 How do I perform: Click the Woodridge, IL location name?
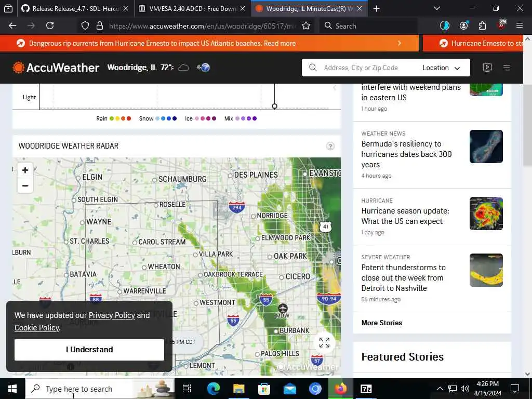pos(132,68)
